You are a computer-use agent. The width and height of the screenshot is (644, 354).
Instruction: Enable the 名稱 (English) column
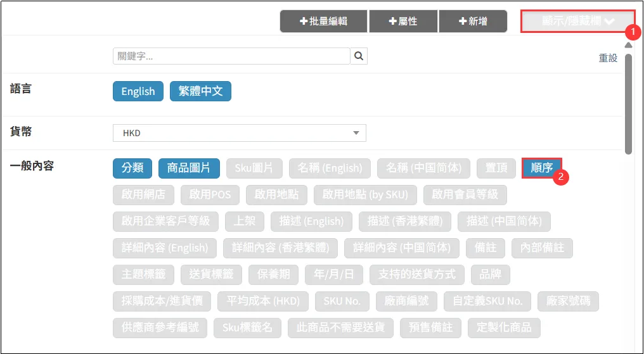(330, 168)
